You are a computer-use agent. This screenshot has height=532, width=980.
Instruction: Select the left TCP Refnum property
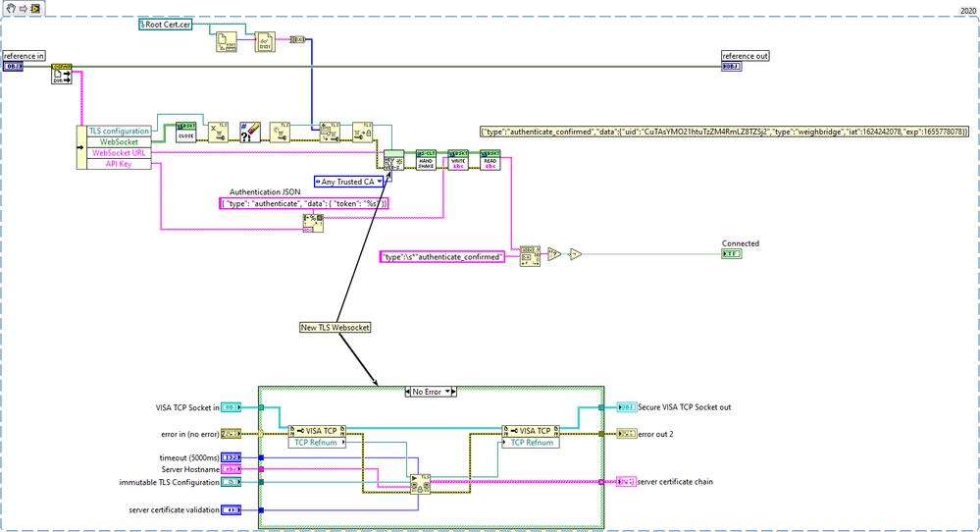(317, 442)
